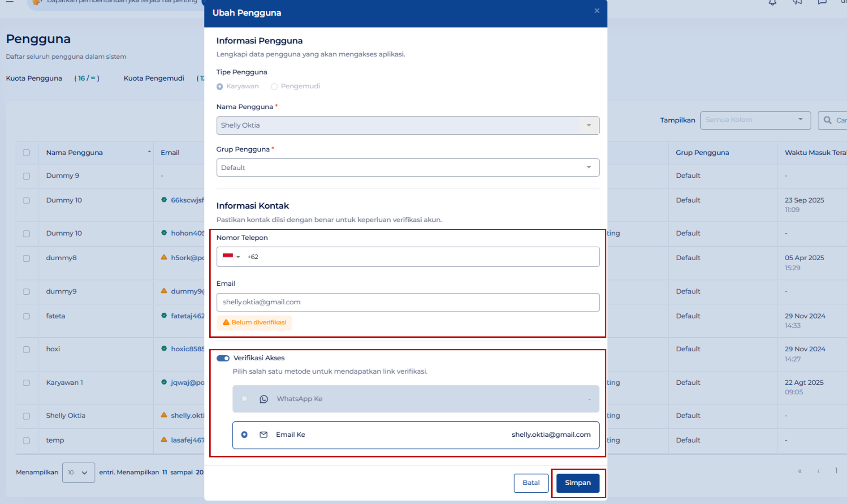Open the megaphone announcements icon
The image size is (847, 504).
[x=797, y=3]
